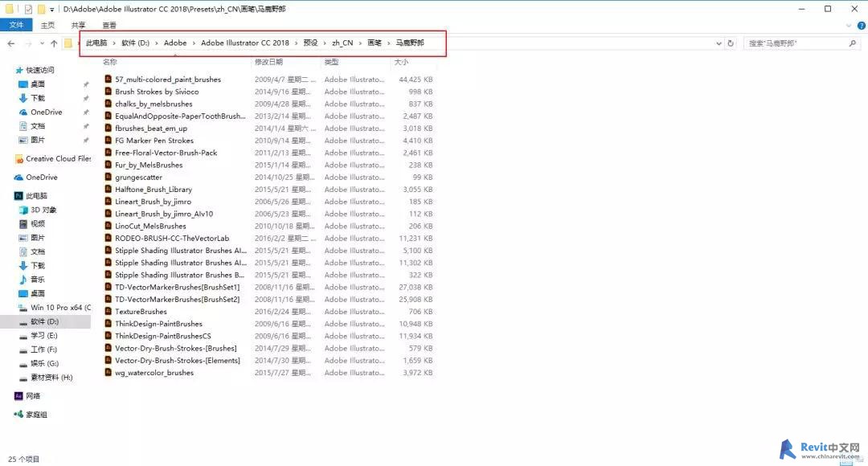The height and width of the screenshot is (466, 868).
Task: Expand breadcrumb chevron after 此电脑
Action: 114,43
